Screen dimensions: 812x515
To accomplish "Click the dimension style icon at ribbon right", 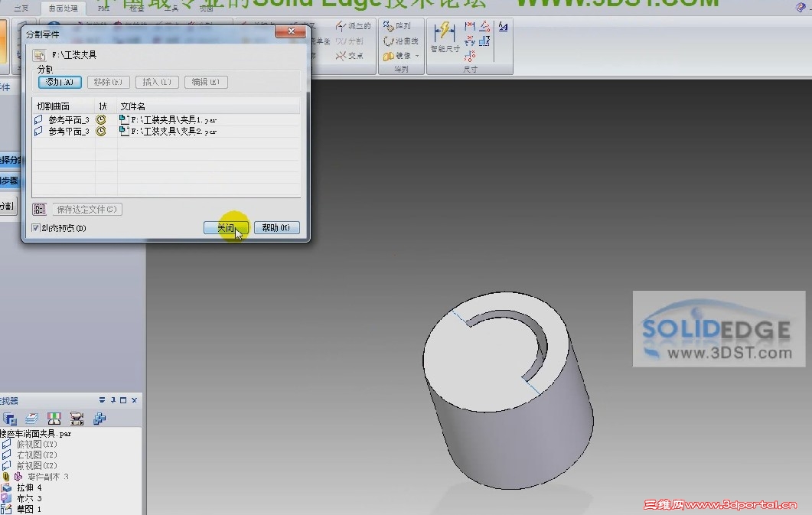I will [x=503, y=26].
